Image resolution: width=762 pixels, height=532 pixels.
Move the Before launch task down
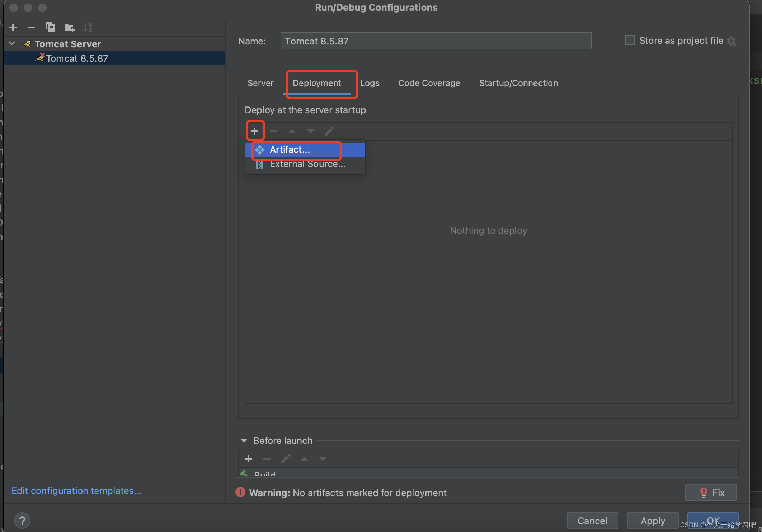(x=323, y=459)
